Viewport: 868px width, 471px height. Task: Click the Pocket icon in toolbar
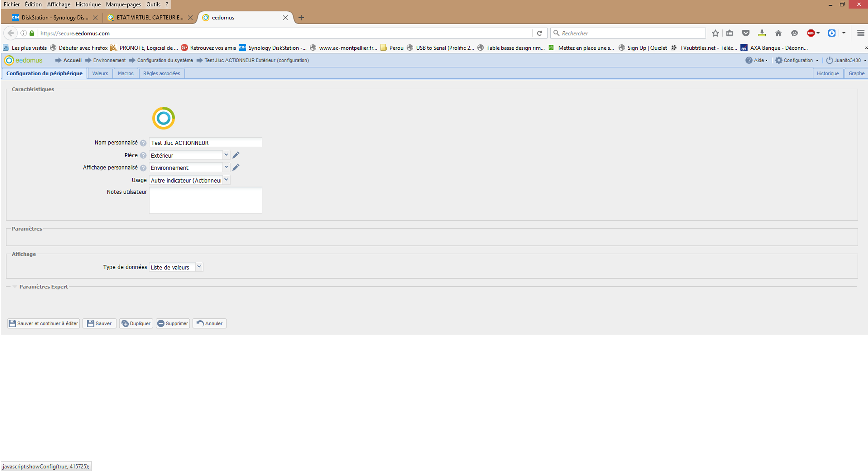tap(746, 33)
